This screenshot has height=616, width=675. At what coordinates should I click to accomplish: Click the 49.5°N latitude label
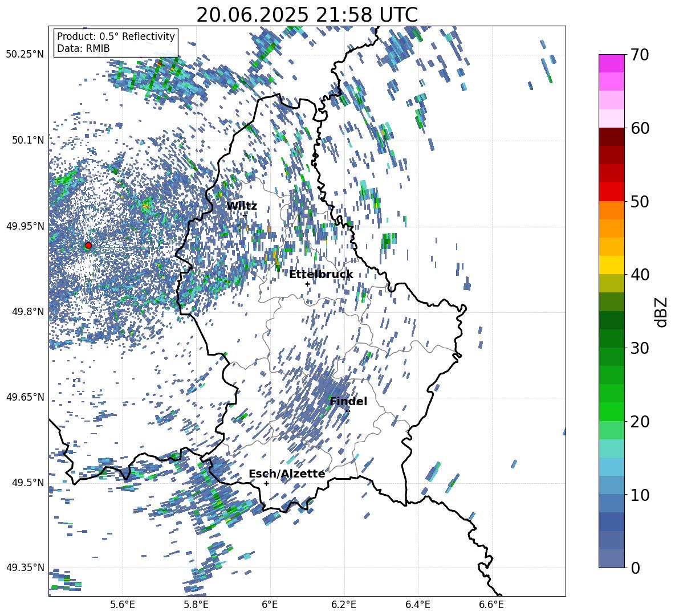[28, 483]
